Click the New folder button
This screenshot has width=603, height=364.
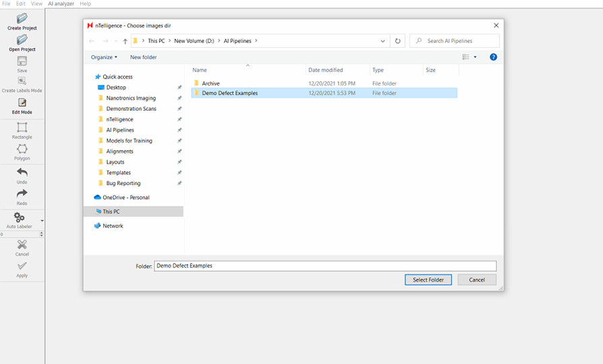(143, 57)
